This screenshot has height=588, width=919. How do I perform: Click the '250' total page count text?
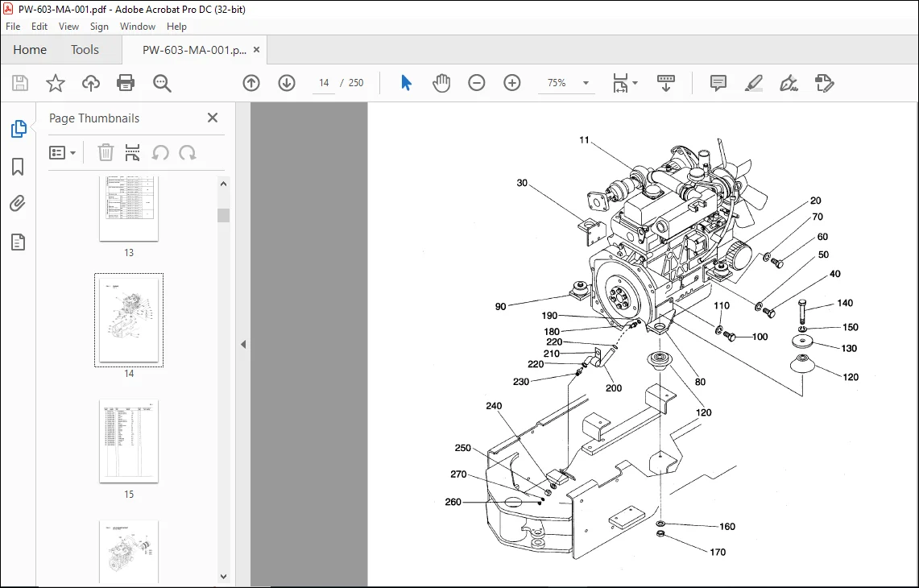point(356,83)
